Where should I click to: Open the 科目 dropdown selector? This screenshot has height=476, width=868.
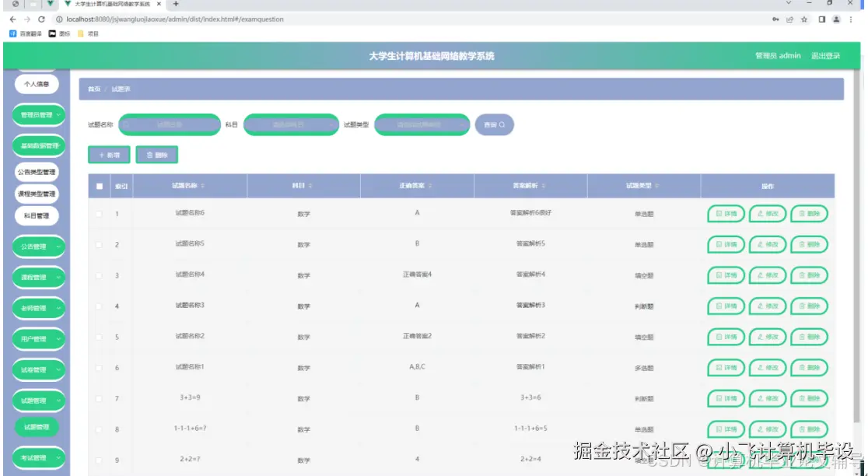(x=291, y=124)
